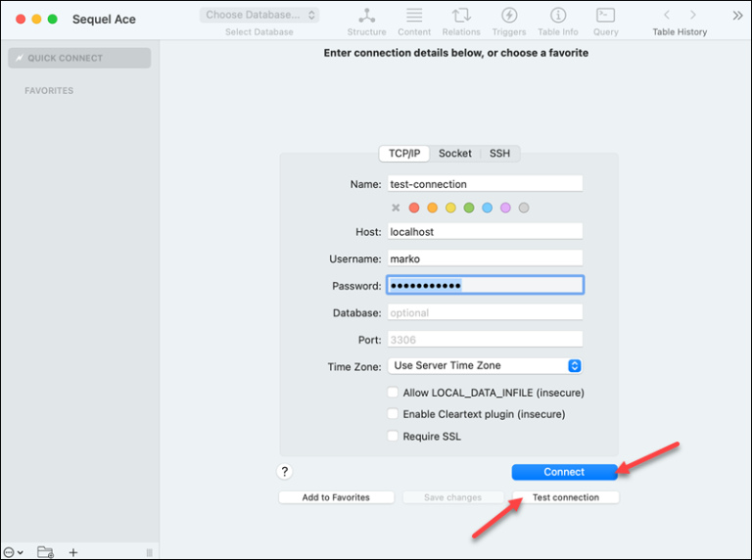Pick the red connection color dot
This screenshot has height=560, width=752.
tap(414, 208)
